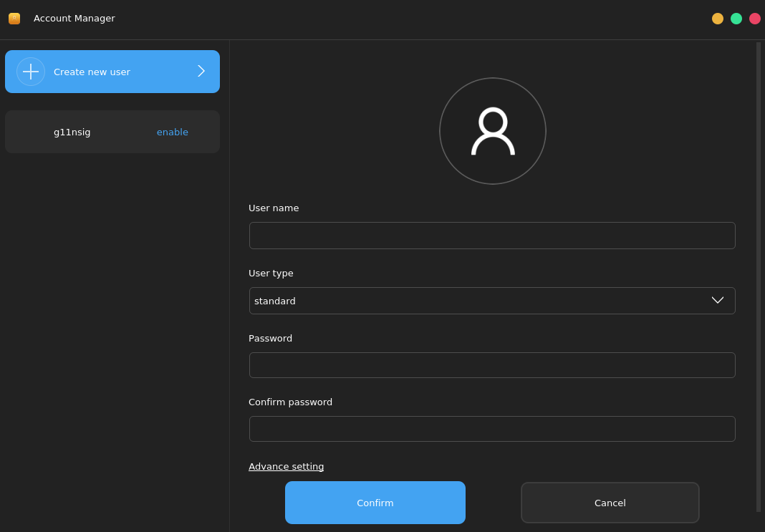
Task: Toggle the enable status for g11nsig
Action: (173, 132)
